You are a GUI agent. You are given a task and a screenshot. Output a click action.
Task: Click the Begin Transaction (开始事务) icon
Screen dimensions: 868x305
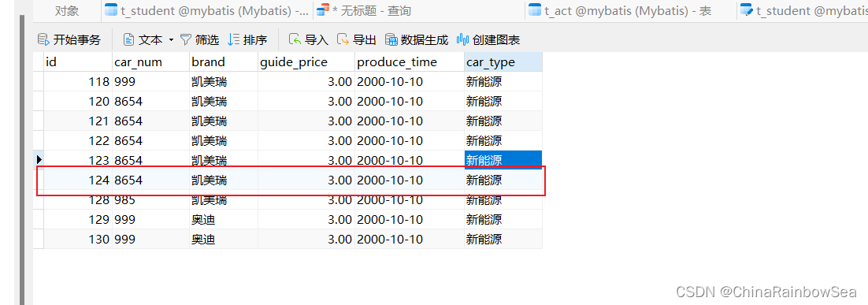point(43,39)
